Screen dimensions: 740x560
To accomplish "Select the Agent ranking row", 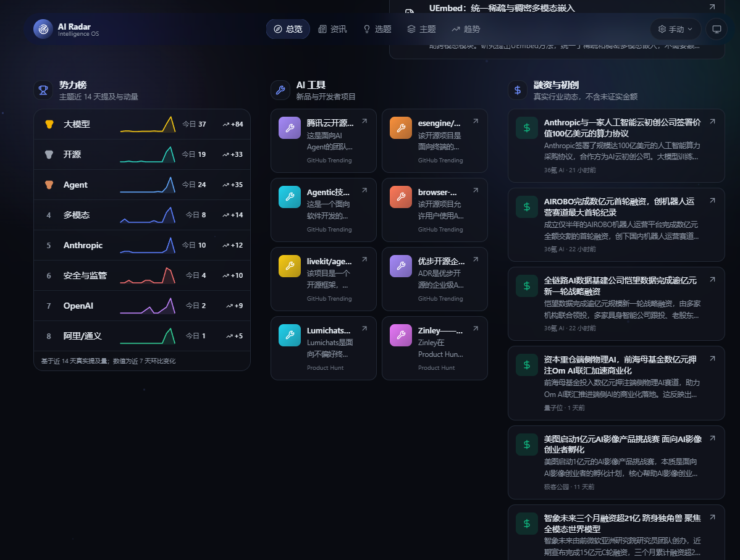I will coord(142,185).
